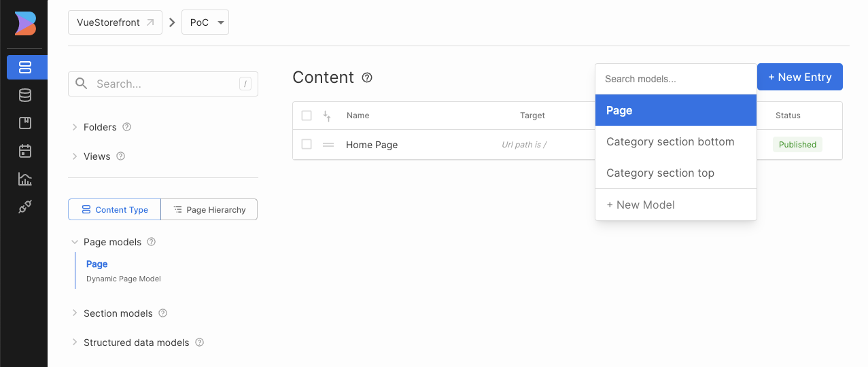The height and width of the screenshot is (367, 868).
Task: Open the Content section in sidebar
Action: (x=26, y=67)
